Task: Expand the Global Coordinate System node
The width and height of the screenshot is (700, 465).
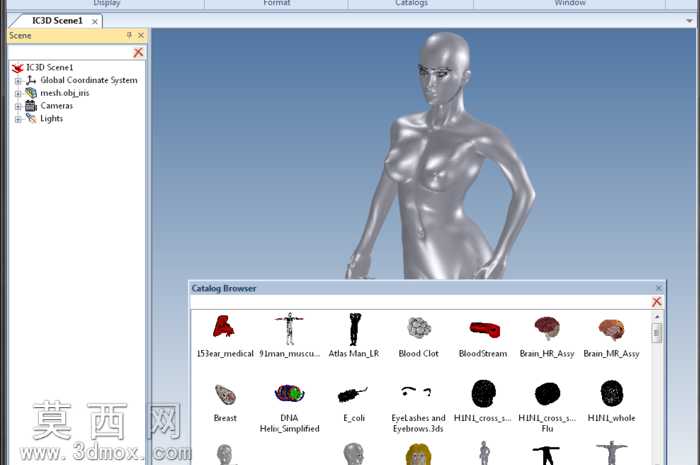Action: [18, 81]
